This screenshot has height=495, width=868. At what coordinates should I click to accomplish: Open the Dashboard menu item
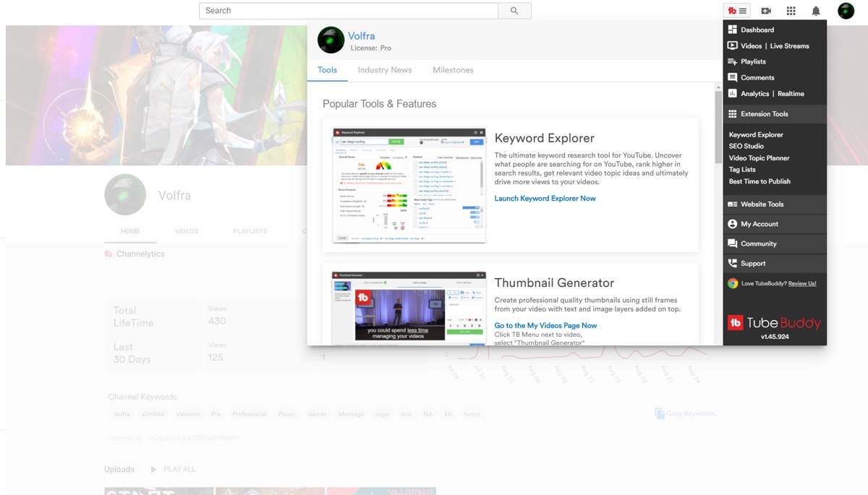757,30
